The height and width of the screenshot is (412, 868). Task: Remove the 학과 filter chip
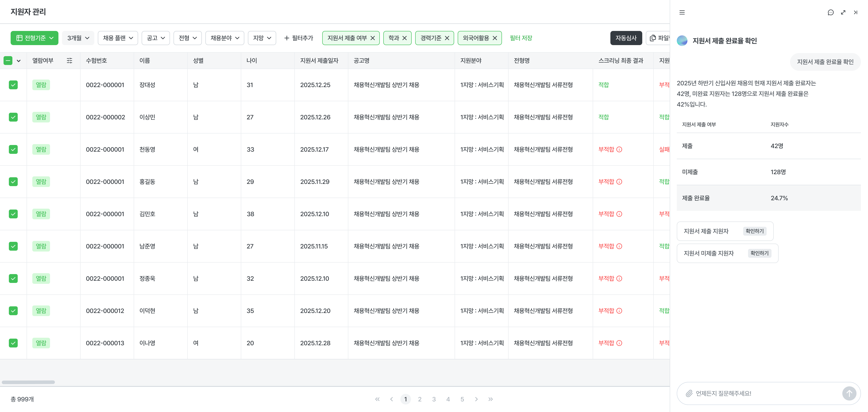405,38
